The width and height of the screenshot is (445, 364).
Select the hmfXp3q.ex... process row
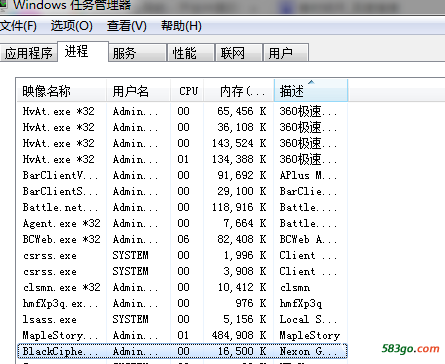[x=182, y=303]
